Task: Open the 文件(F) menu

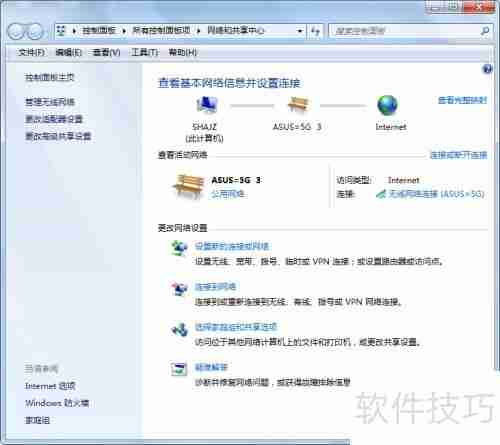Action: 31,52
